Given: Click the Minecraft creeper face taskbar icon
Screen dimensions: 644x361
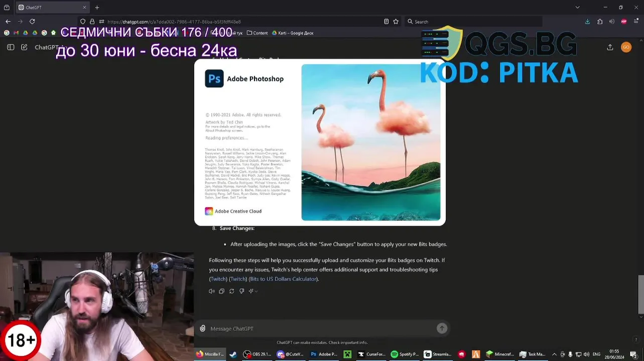Looking at the screenshot, I should tap(347, 354).
